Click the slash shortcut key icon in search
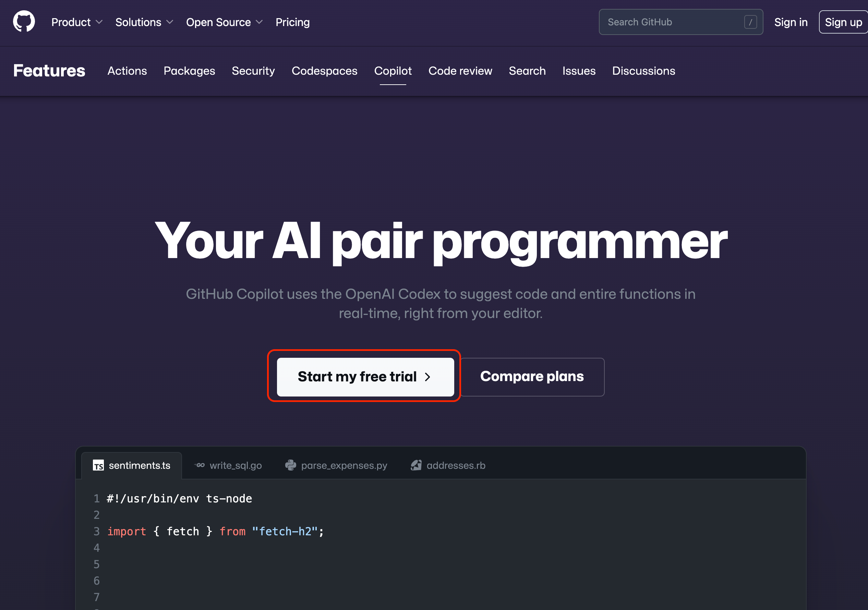Viewport: 868px width, 610px height. click(750, 22)
